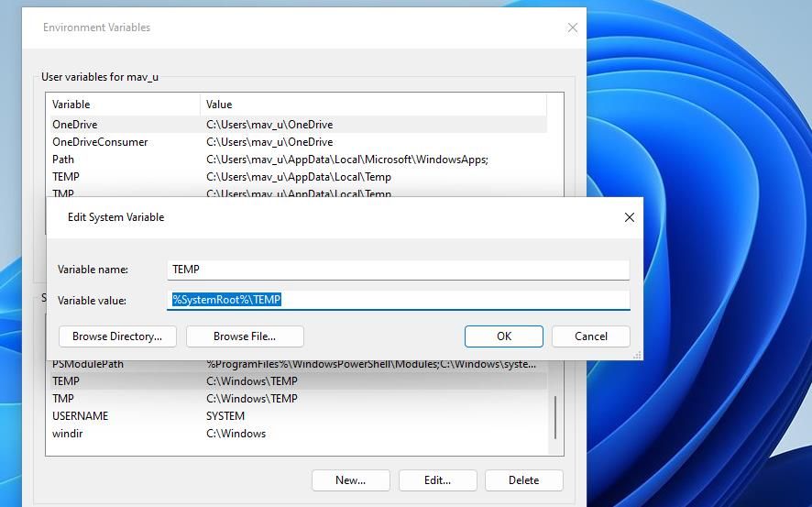Image resolution: width=812 pixels, height=507 pixels.
Task: Click the Variable value text field
Action: [x=399, y=300]
